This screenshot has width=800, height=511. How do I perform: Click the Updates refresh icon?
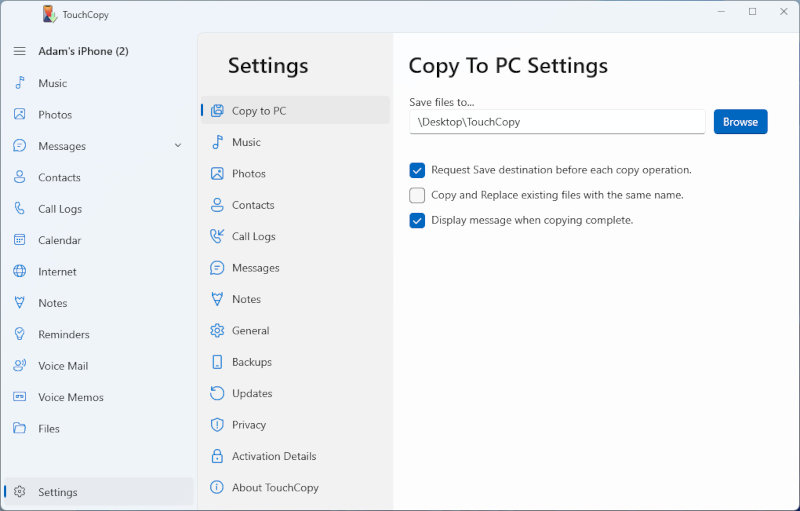click(217, 393)
